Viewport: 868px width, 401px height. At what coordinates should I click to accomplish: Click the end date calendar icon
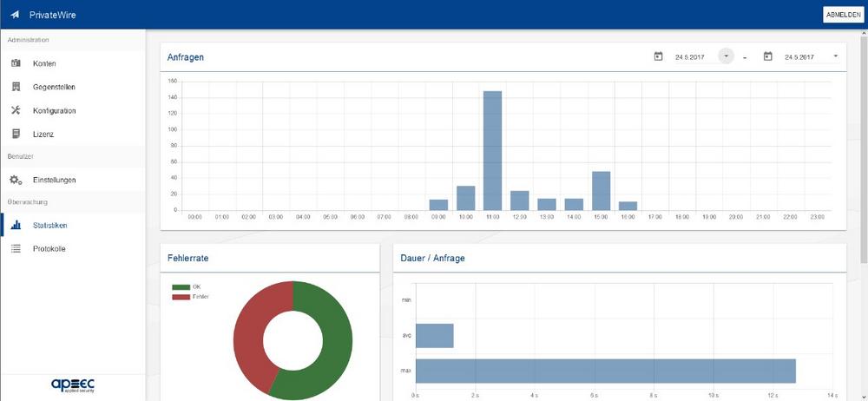tap(768, 56)
